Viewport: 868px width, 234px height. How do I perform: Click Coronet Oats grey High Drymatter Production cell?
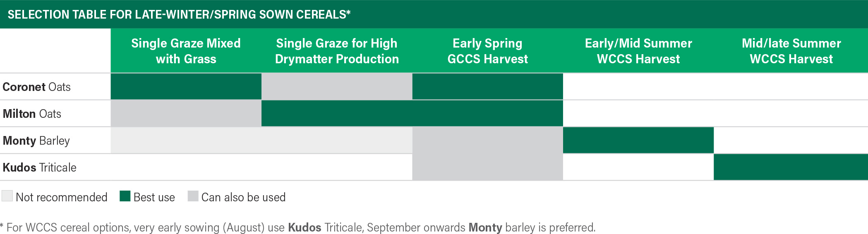(337, 87)
